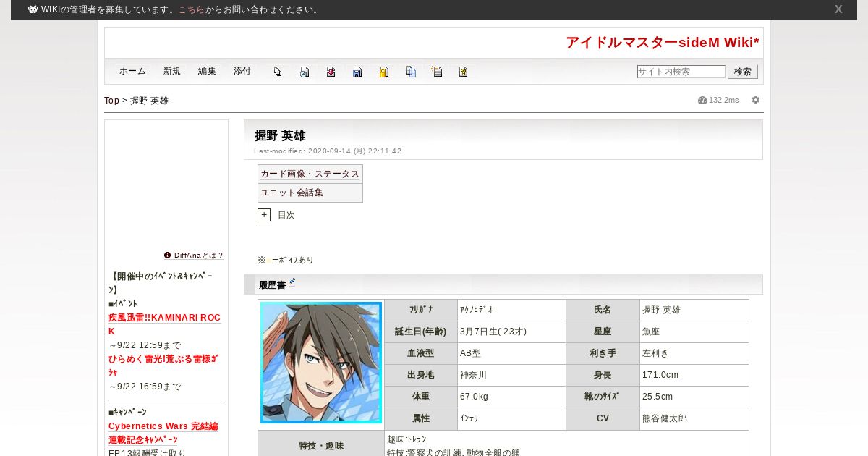Open アイドルマスターsideM Wiki* title link
This screenshot has width=868, height=456.
tap(663, 43)
